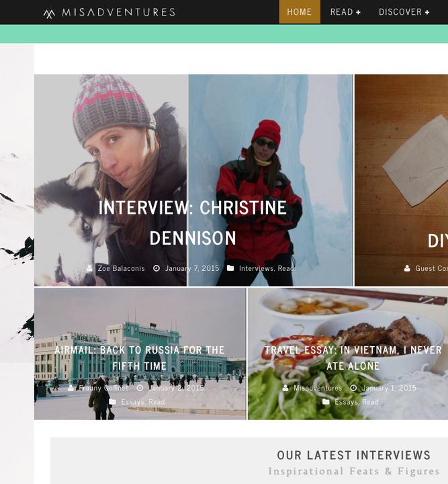Expand the Read menu plus sign

click(x=358, y=12)
